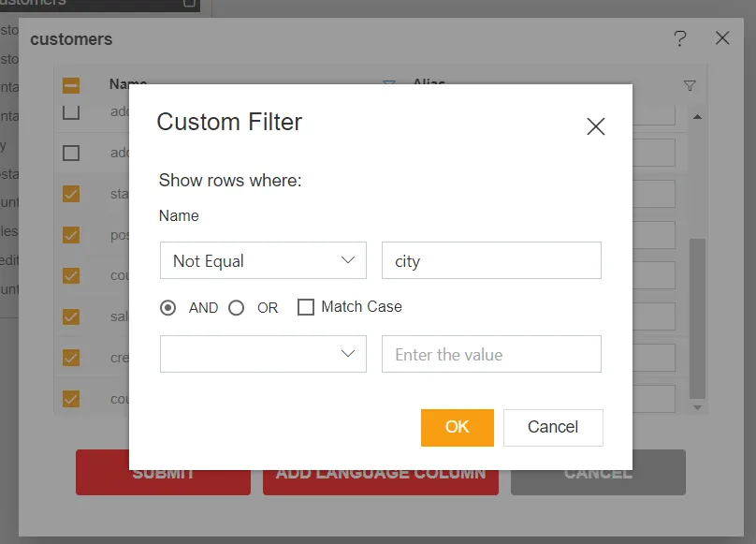This screenshot has width=756, height=544.
Task: Close the Custom Filter dialog with X
Action: coord(595,126)
